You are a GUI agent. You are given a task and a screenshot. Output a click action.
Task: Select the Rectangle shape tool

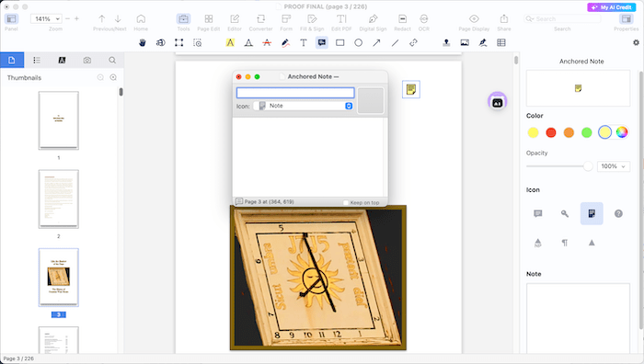(340, 42)
